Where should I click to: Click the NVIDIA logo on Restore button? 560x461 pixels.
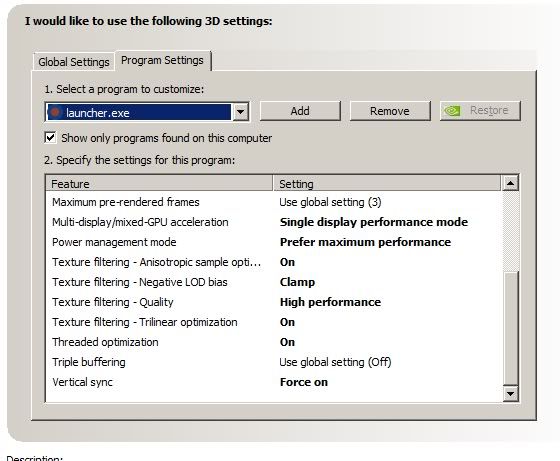tap(452, 111)
